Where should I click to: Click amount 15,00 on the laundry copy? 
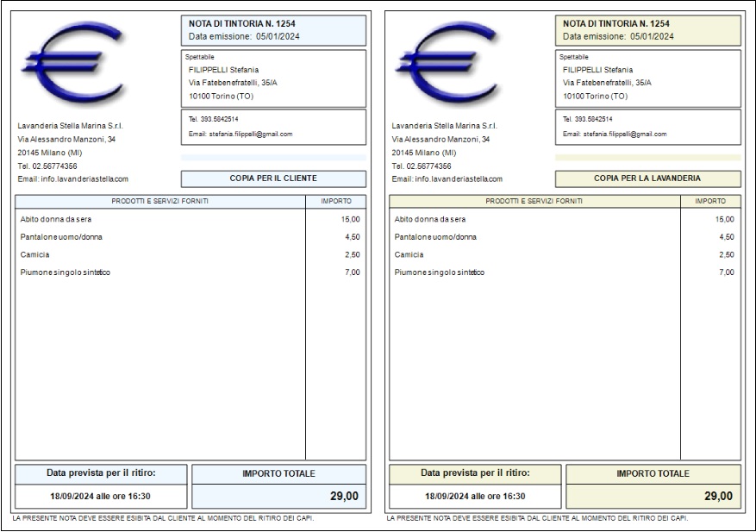coord(725,219)
